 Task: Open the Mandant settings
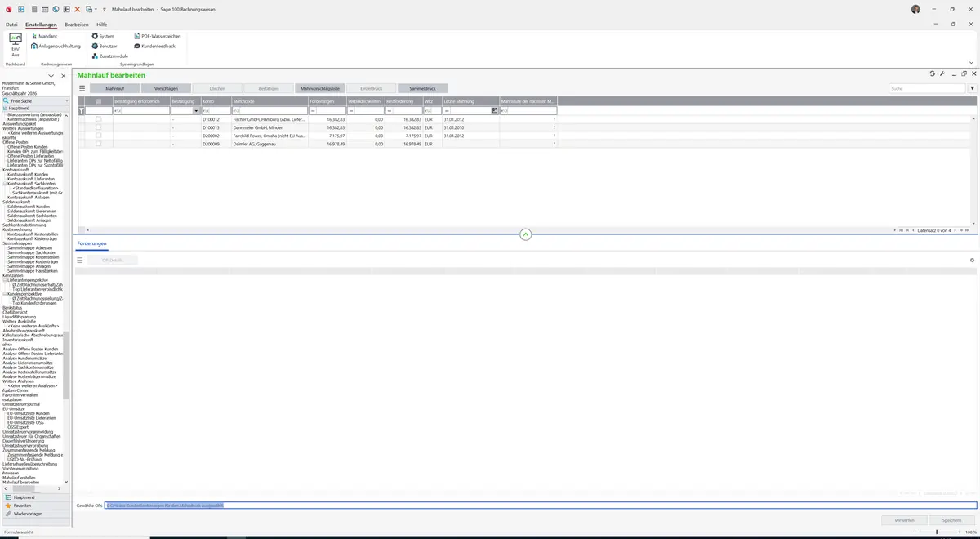(44, 37)
